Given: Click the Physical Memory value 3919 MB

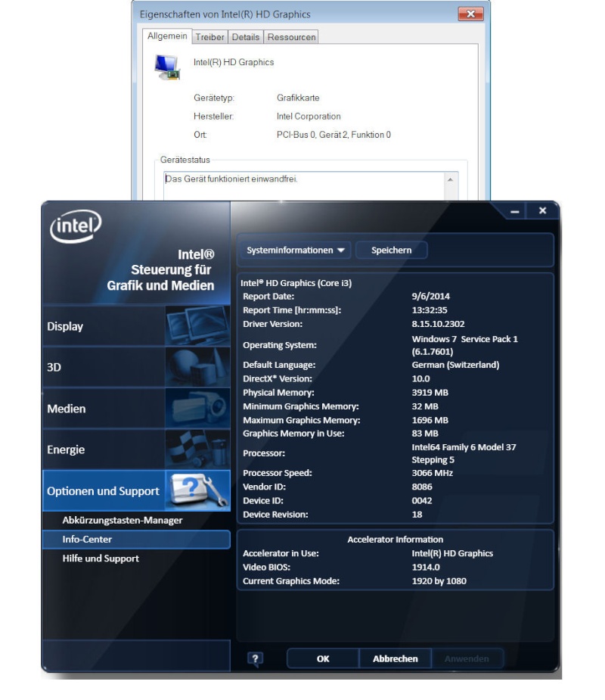Looking at the screenshot, I should [x=430, y=393].
